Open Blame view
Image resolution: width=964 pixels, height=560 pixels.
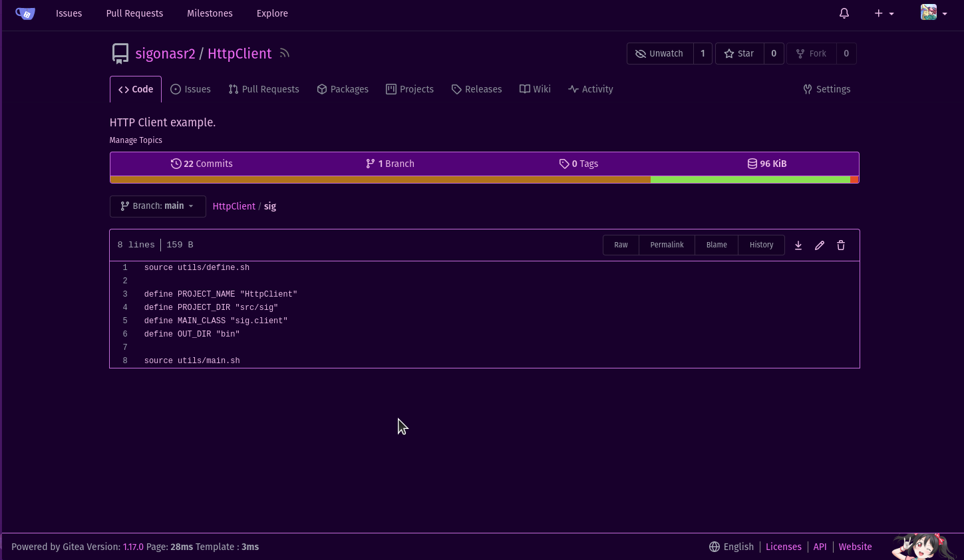tap(717, 245)
